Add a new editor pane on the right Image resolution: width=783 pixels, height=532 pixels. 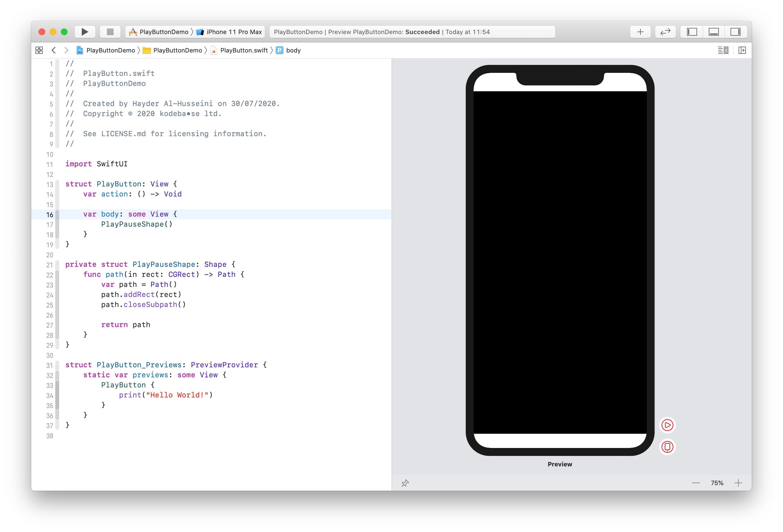click(742, 50)
